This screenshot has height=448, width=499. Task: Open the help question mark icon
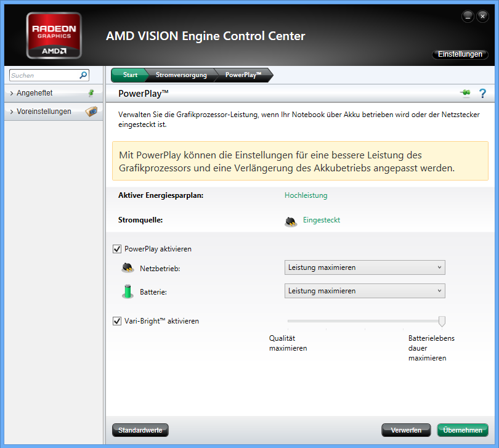point(482,93)
